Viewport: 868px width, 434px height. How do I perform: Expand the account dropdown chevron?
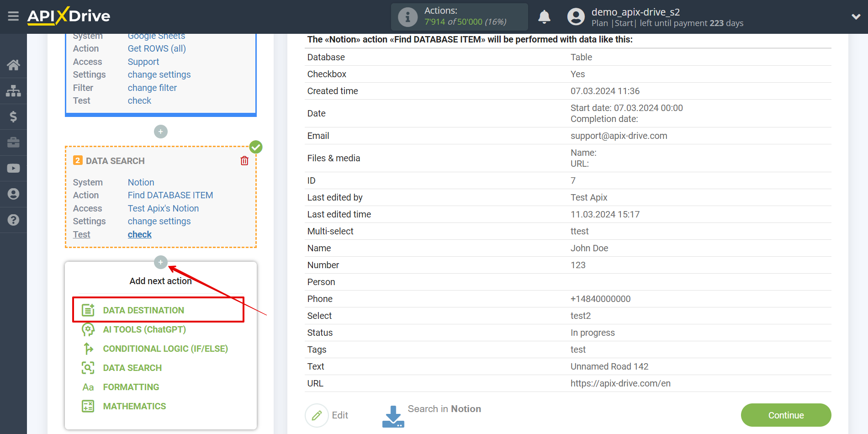click(856, 17)
